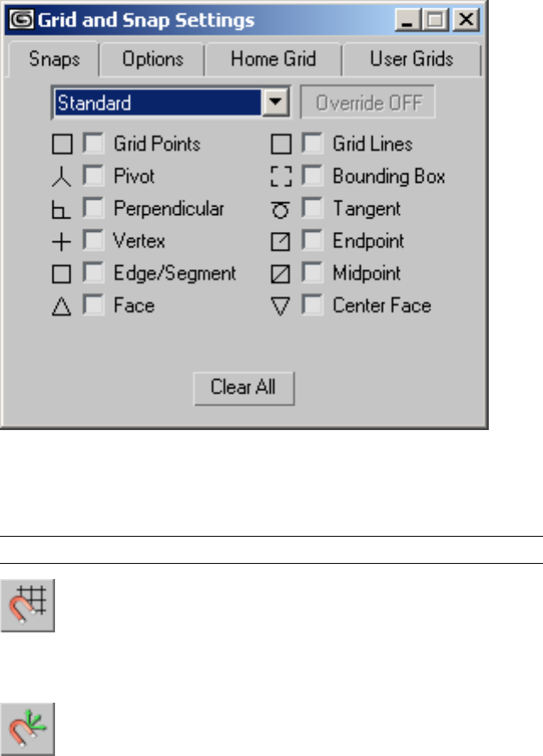Click the Center Face inverted-triangle icon
Viewport: 543px width, 756px height.
pyautogui.click(x=280, y=306)
